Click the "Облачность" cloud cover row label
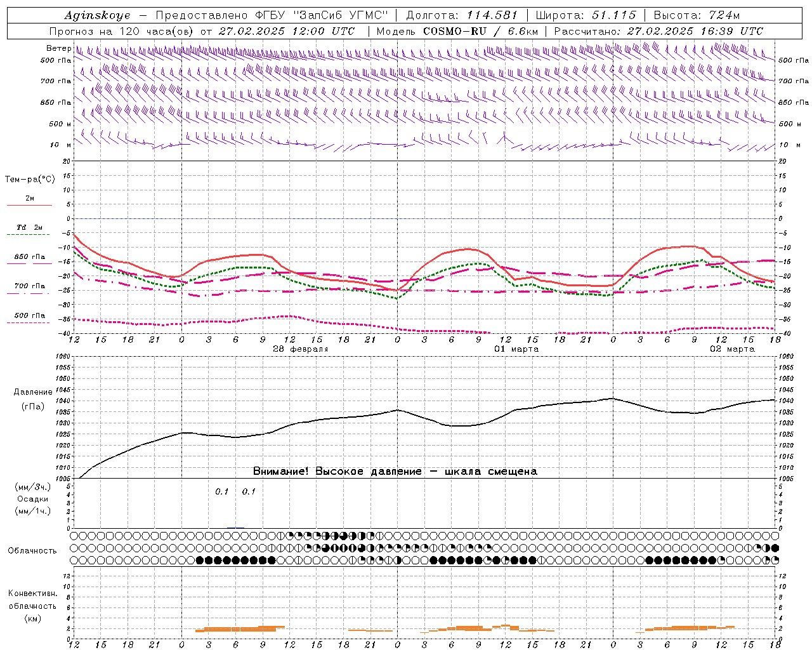Viewport: 812px width, 650px height. 32,551
